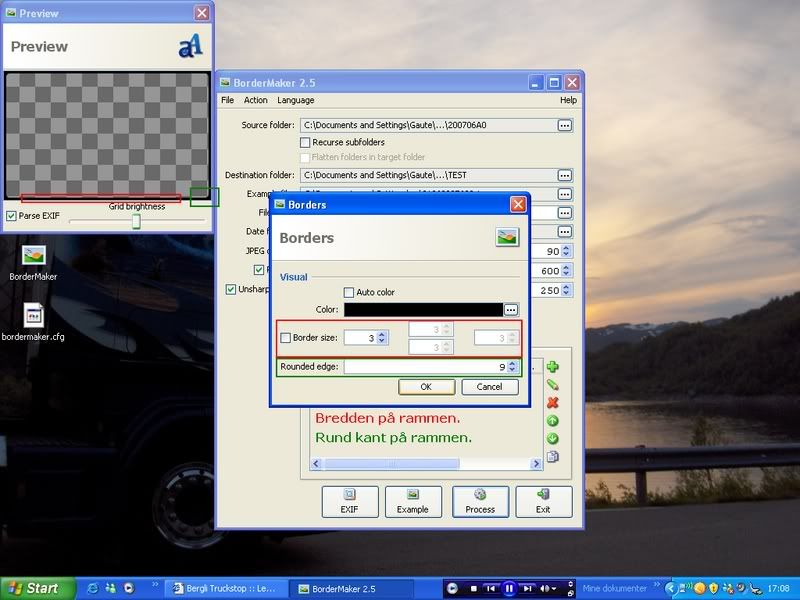Skip to next track in taskbar player

point(528,589)
